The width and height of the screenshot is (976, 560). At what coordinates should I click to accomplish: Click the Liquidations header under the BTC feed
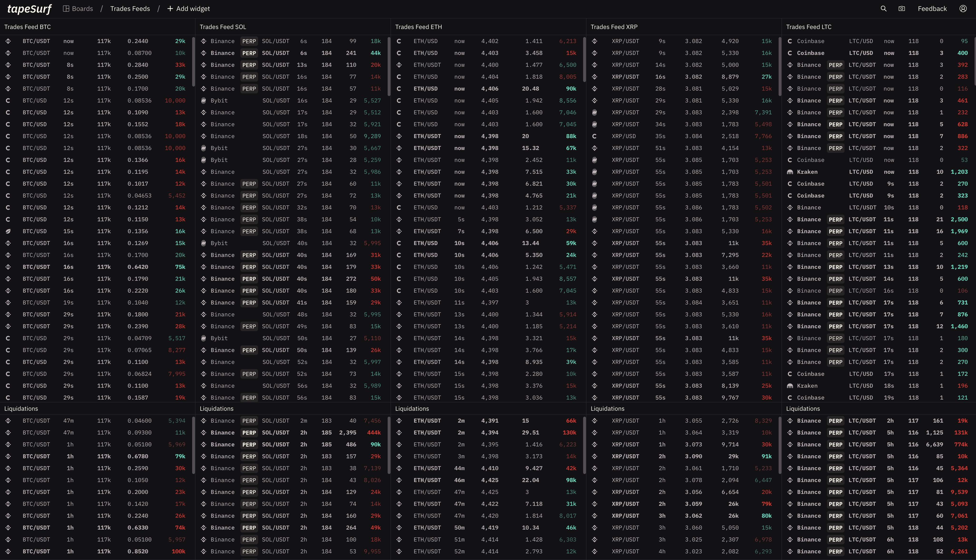[x=21, y=408]
